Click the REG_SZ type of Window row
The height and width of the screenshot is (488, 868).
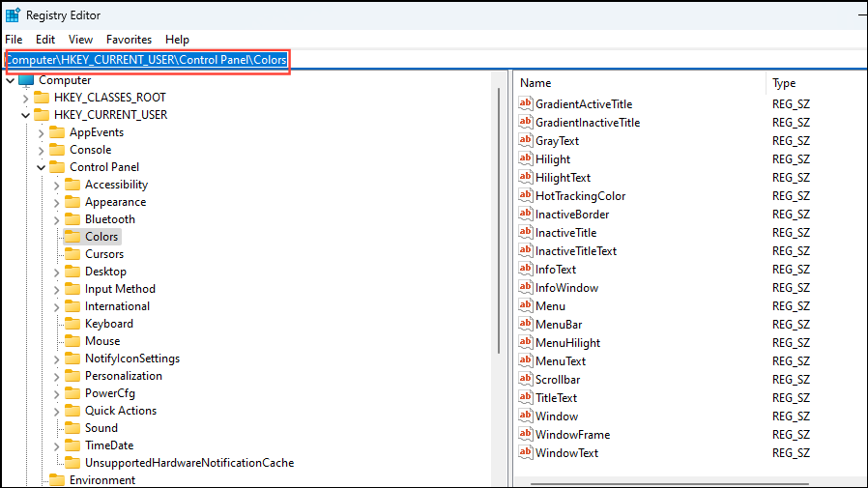click(791, 416)
